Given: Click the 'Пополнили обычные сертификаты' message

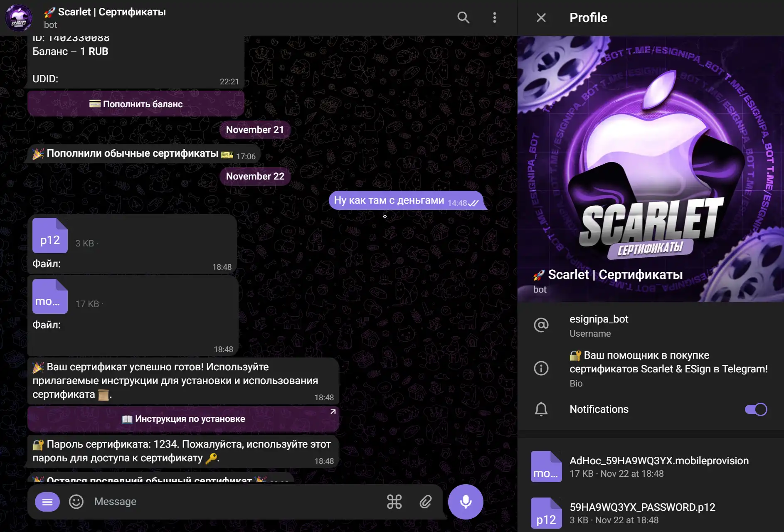Looking at the screenshot, I should pos(144,154).
